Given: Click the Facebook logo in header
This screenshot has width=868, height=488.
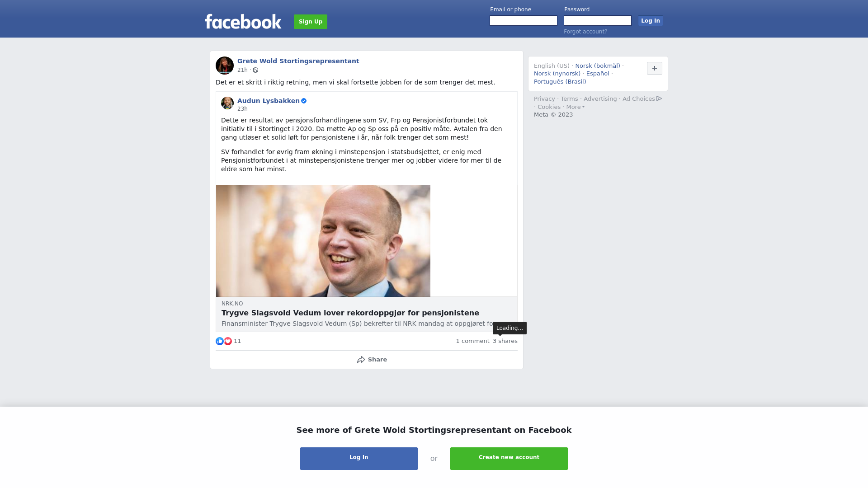Looking at the screenshot, I should click(x=243, y=21).
